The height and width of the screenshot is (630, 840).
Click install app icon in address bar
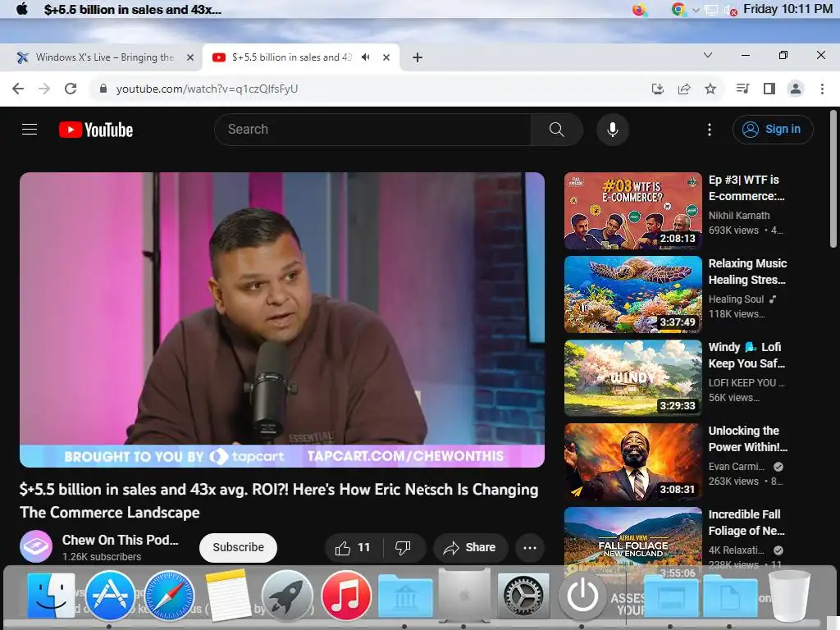pos(658,89)
